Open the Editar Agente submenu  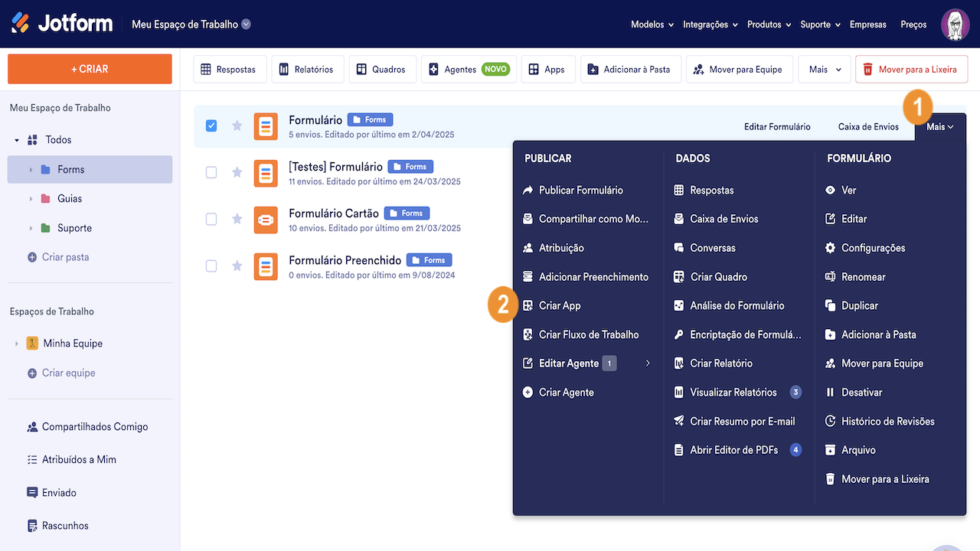pos(586,364)
